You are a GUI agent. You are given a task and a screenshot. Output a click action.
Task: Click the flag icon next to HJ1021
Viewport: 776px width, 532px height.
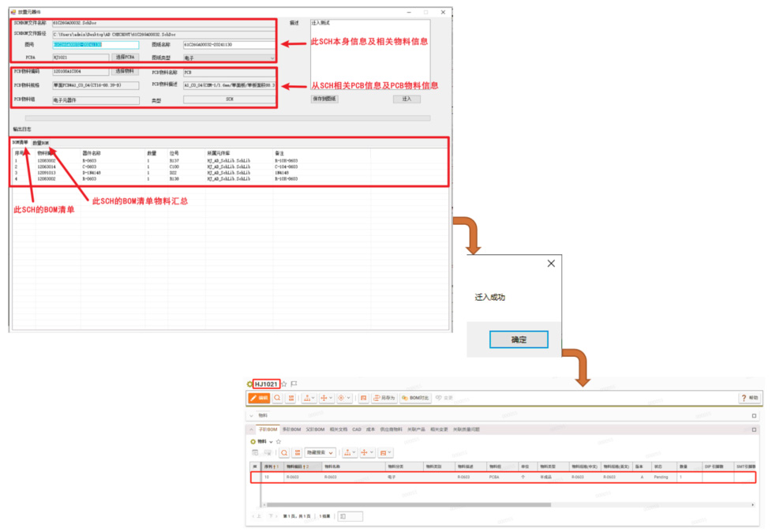(x=294, y=383)
